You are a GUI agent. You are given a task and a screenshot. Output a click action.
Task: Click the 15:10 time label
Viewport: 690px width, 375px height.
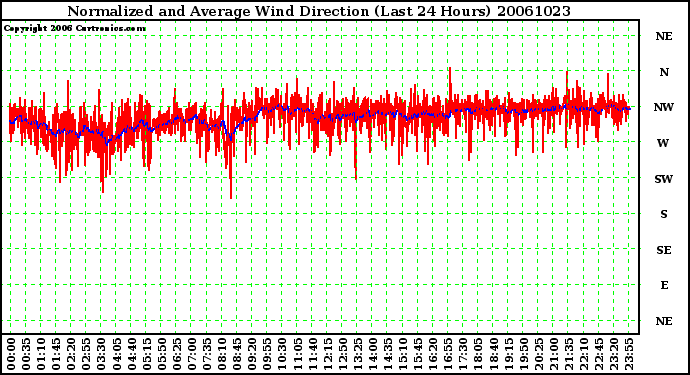point(403,354)
